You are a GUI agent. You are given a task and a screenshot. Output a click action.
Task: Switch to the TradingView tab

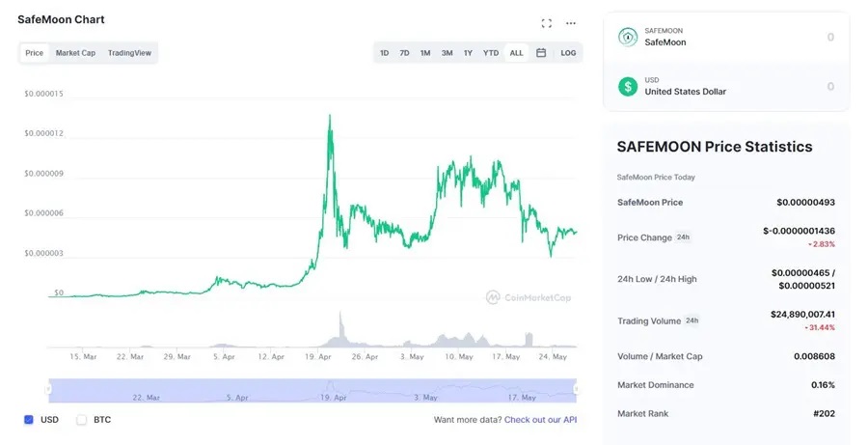pyautogui.click(x=129, y=53)
